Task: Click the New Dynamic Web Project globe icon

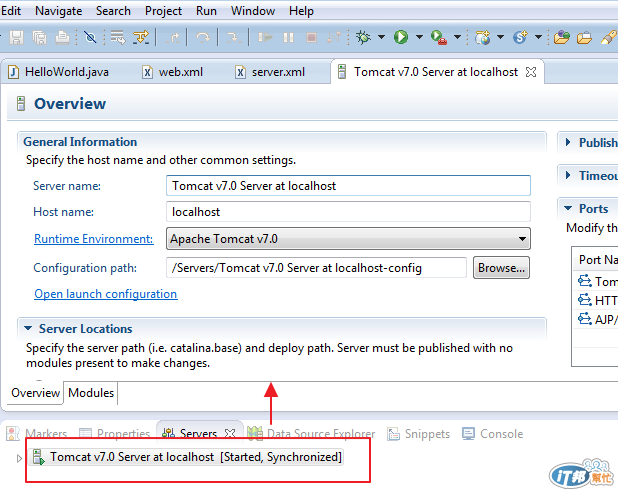Action: (x=482, y=37)
